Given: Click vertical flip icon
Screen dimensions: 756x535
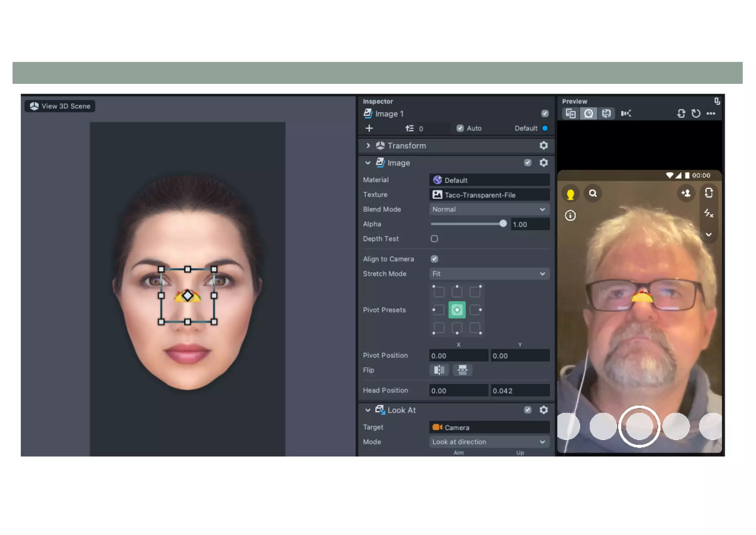Looking at the screenshot, I should 462,370.
